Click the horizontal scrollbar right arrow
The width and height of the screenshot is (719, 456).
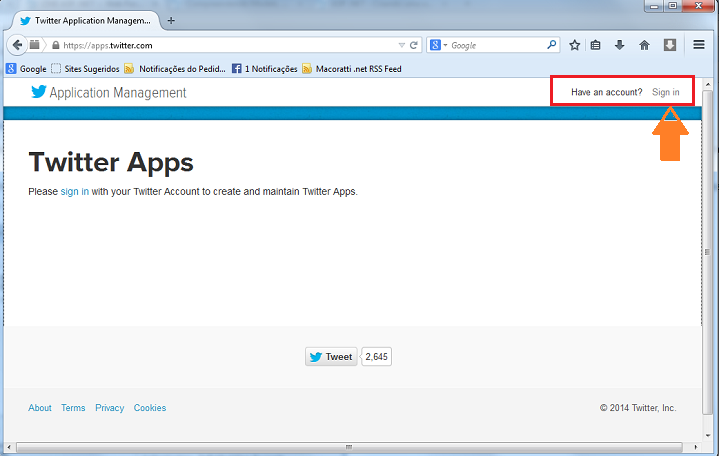pos(696,447)
